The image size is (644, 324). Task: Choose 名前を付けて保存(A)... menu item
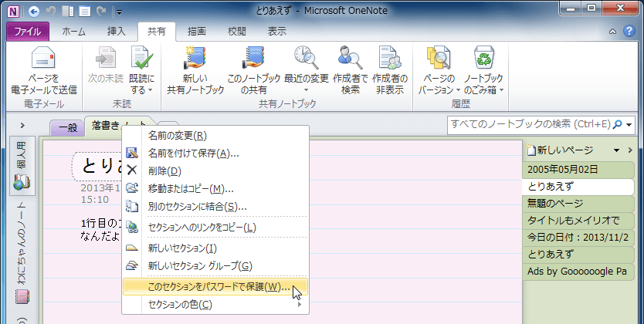point(215,154)
